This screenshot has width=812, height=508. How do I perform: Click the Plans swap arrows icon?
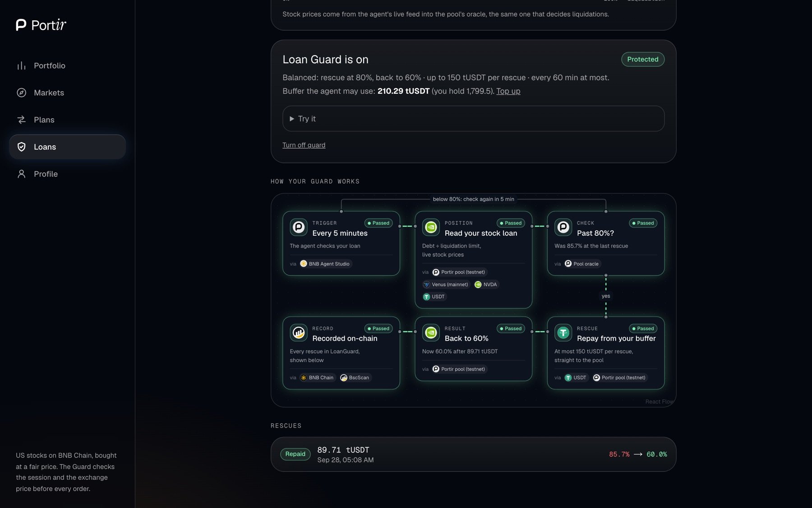pos(21,120)
